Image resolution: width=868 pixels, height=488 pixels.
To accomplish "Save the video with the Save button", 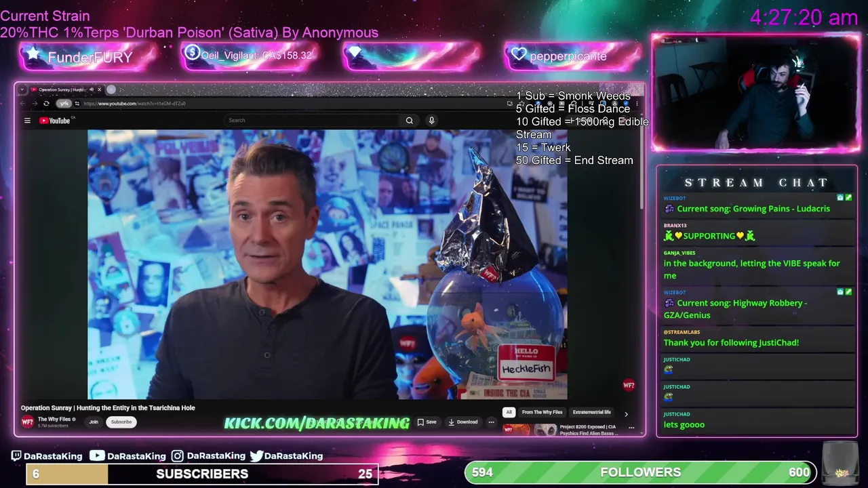I will pyautogui.click(x=427, y=422).
